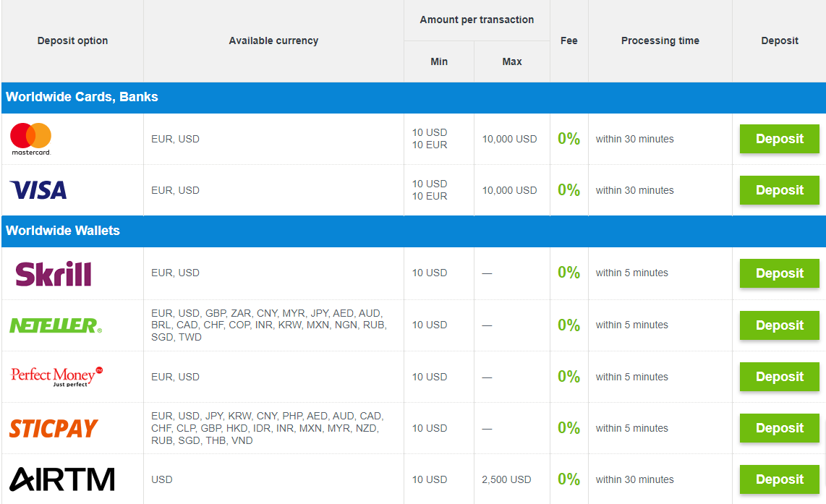
Task: Click the Mastercard logo
Action: (x=31, y=139)
